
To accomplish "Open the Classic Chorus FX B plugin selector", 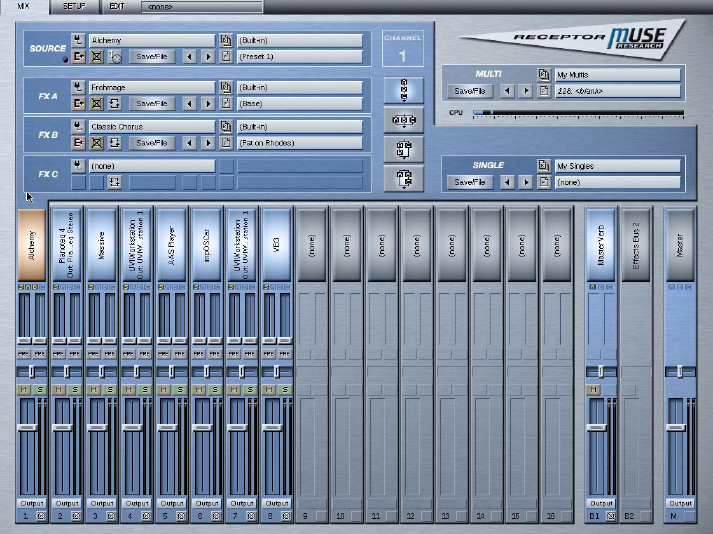I will [152, 127].
